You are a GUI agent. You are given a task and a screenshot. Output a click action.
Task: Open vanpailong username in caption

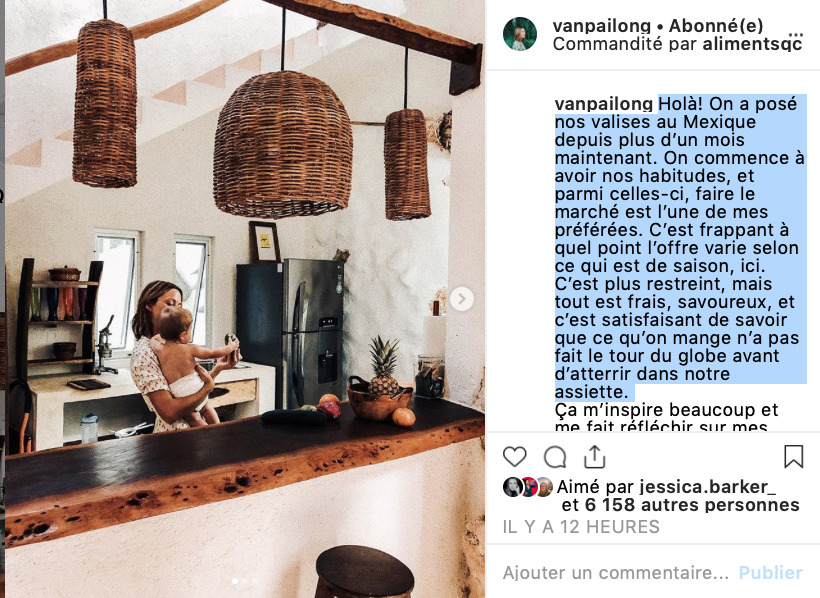tap(603, 104)
